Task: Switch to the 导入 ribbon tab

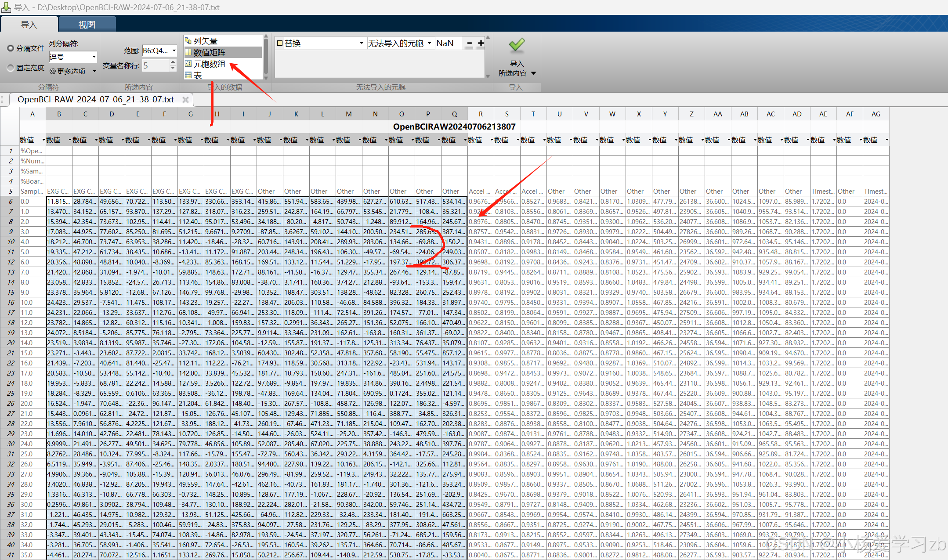Action: click(x=29, y=25)
